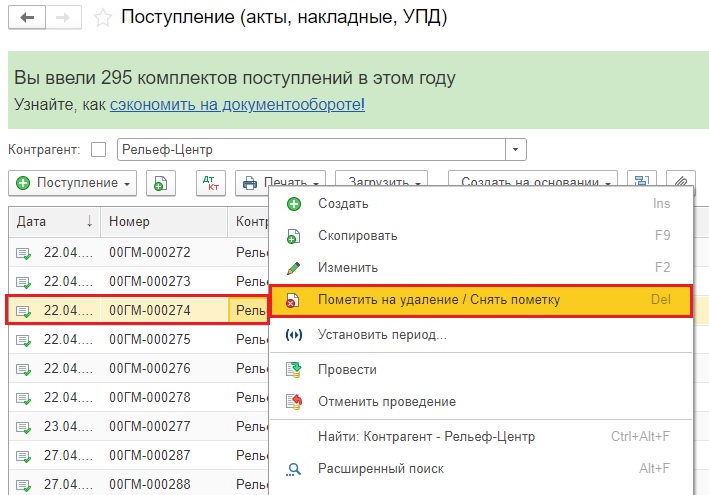Toggle the Контрагент filter checkbox

98,150
